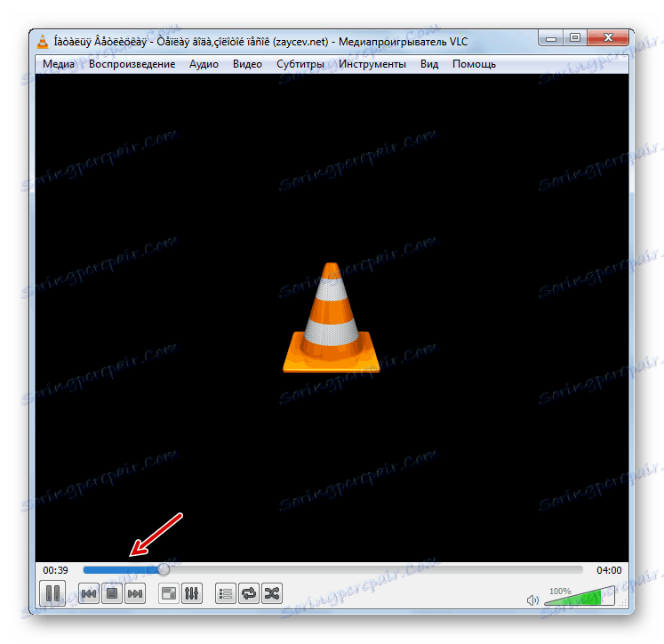Toggle total time 04:00 display
This screenshot has height=644, width=664.
click(x=609, y=570)
